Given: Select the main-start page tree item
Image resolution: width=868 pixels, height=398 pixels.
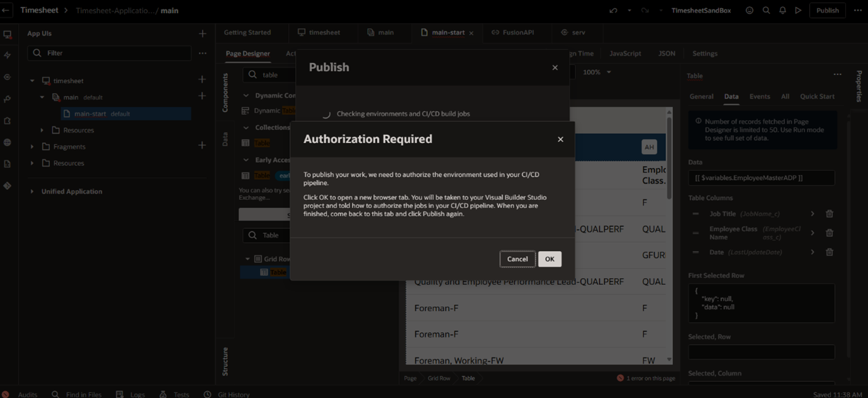Looking at the screenshot, I should [90, 114].
